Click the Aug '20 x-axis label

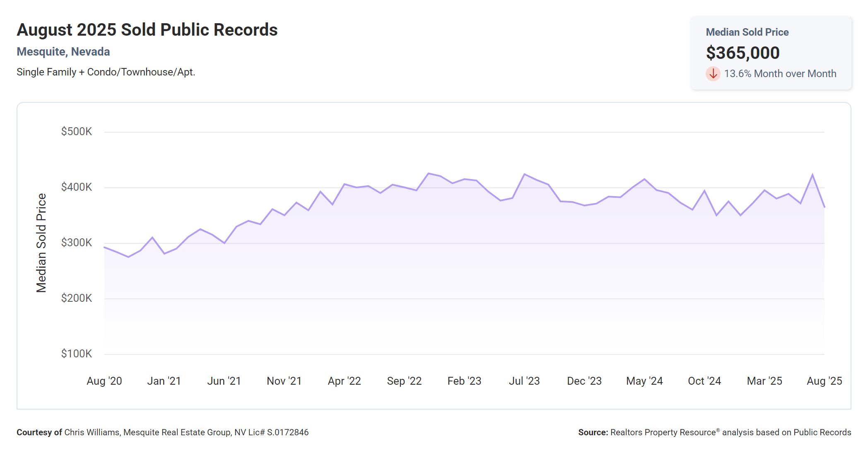104,381
